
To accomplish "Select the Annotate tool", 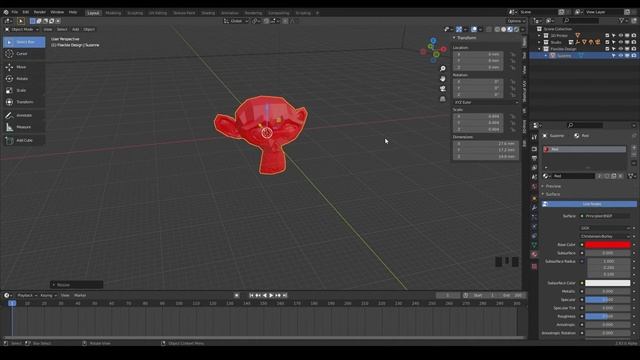I will point(24,116).
